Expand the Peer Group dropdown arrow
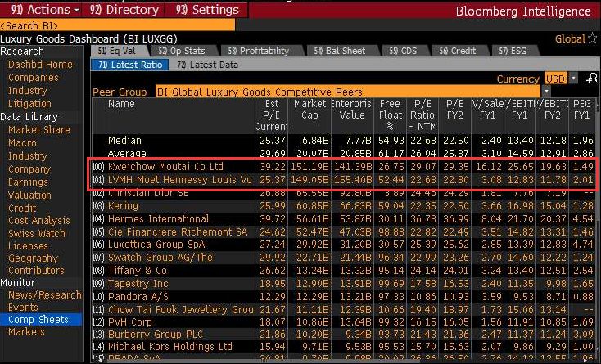Viewport: 601px width, 364px height. [x=546, y=92]
